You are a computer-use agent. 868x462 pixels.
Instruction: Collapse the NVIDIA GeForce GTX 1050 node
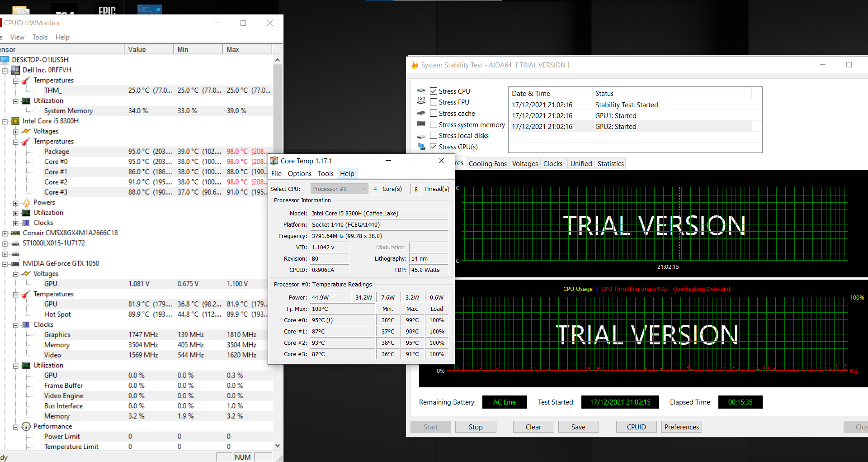(x=5, y=264)
